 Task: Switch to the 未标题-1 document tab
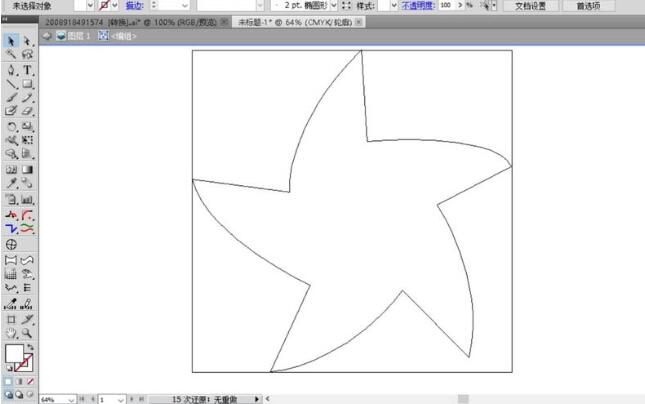tap(295, 22)
